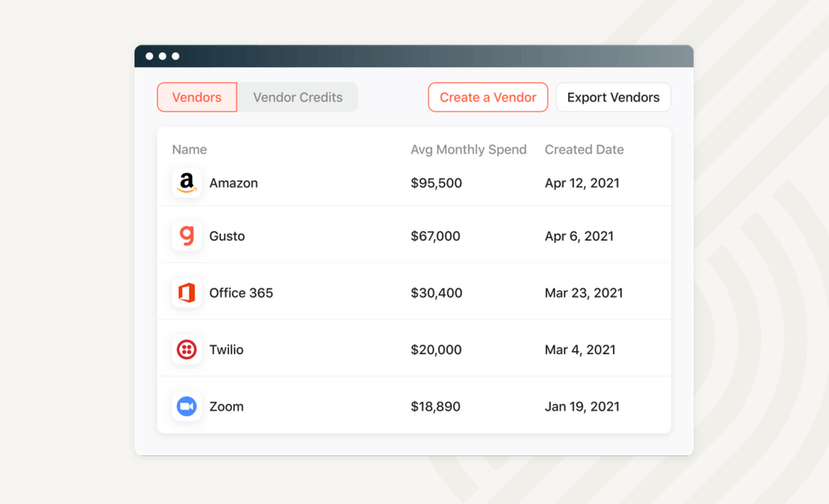Image resolution: width=829 pixels, height=504 pixels.
Task: Click the Create a Vendor button
Action: click(x=488, y=97)
